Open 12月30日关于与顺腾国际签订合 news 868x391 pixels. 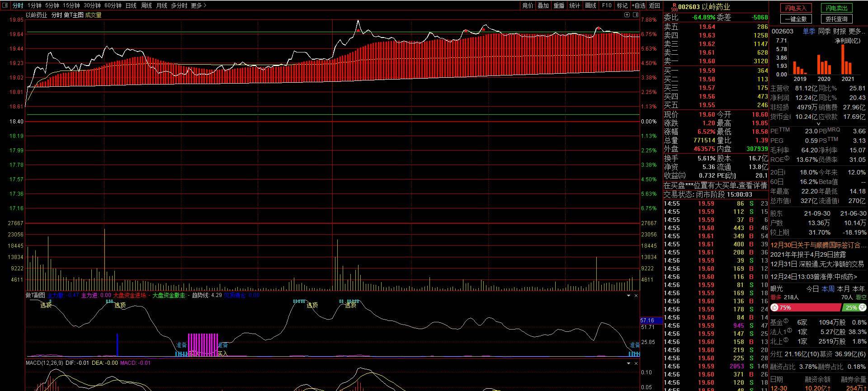coord(818,245)
